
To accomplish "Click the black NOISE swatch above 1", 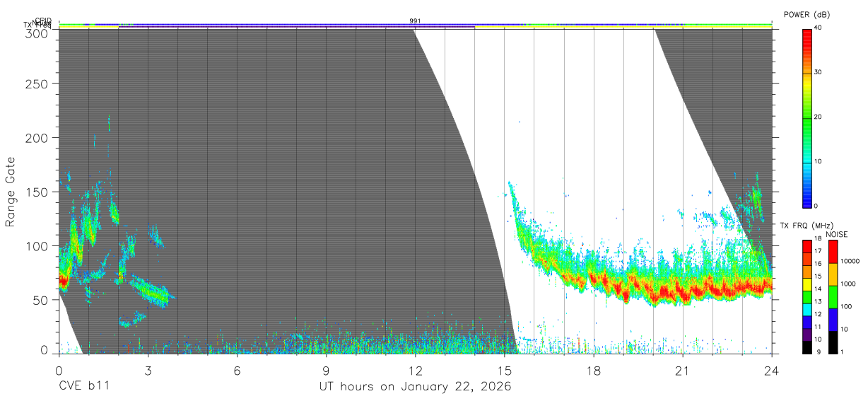I will [x=833, y=342].
